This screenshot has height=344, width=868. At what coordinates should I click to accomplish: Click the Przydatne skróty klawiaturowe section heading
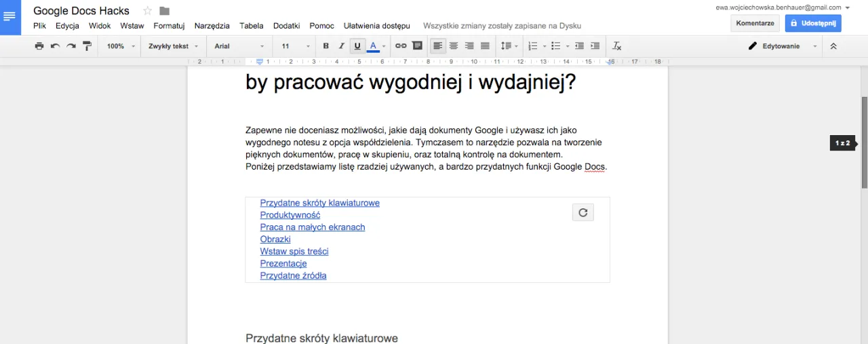tap(321, 338)
